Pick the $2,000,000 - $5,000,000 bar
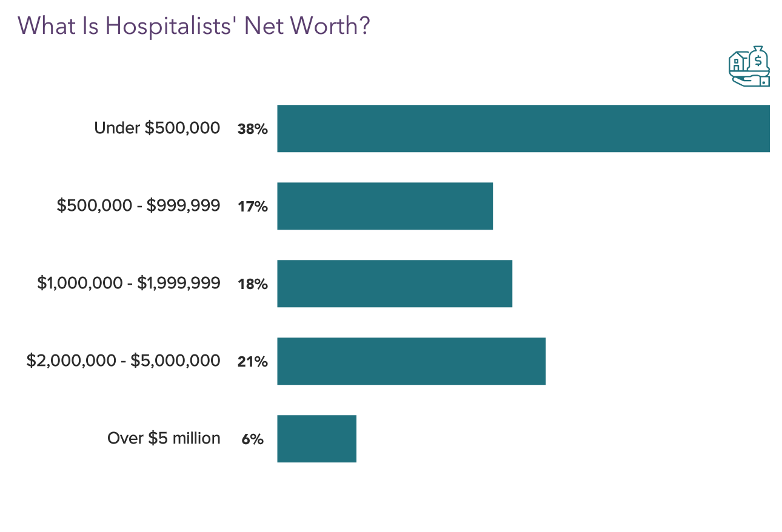 pyautogui.click(x=411, y=361)
